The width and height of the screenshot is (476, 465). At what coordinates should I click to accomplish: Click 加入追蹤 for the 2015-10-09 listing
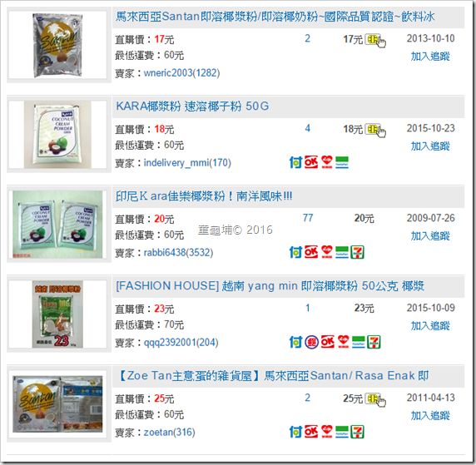(430, 326)
